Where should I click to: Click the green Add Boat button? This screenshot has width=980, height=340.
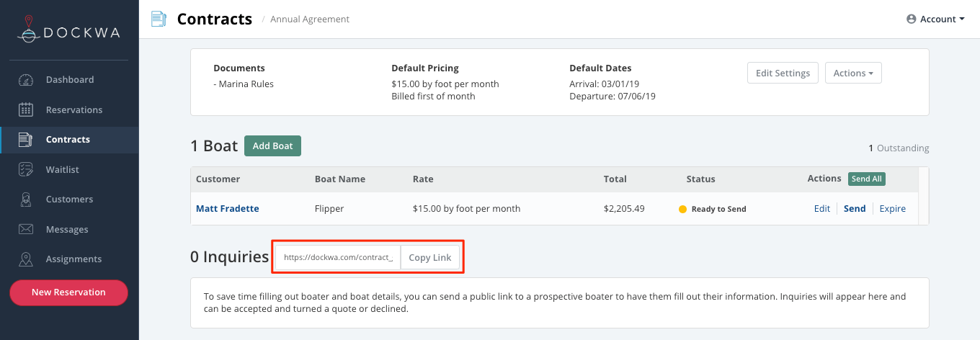(272, 146)
